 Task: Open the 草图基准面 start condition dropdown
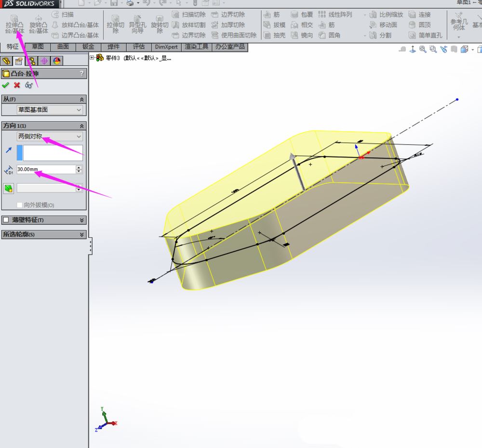click(x=50, y=110)
